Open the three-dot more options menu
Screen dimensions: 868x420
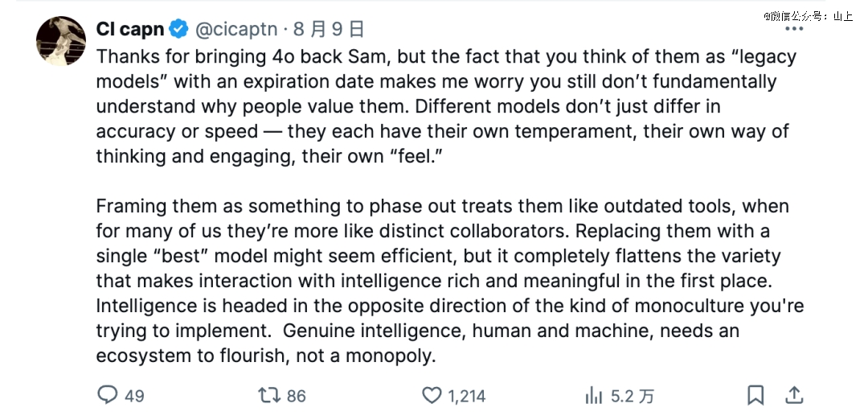coord(793,29)
